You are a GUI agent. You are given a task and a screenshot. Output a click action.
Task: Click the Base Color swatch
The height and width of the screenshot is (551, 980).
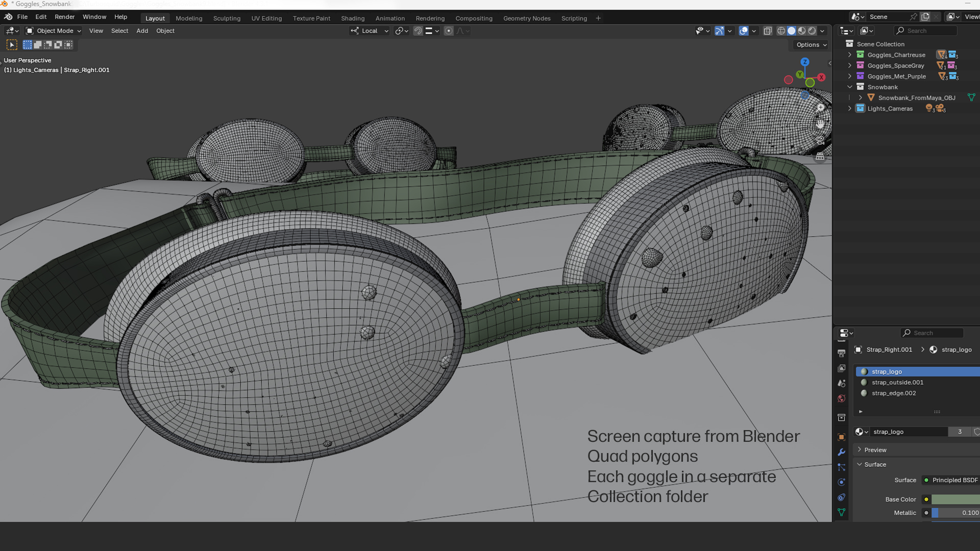(x=955, y=499)
